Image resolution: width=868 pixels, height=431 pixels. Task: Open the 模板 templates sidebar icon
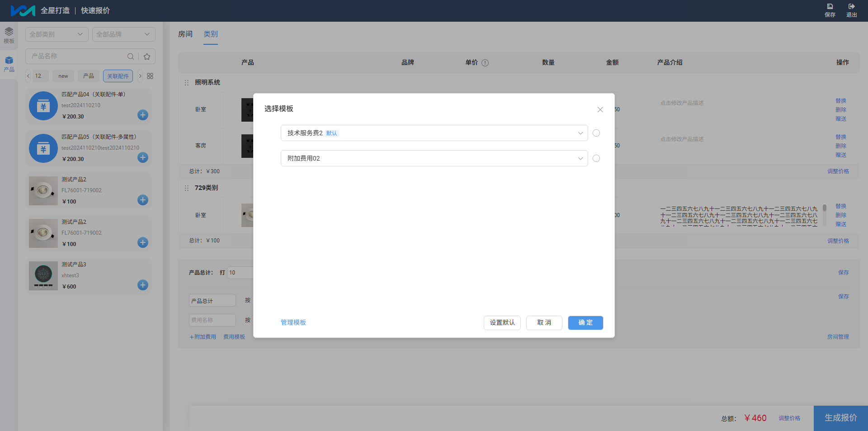coord(9,35)
